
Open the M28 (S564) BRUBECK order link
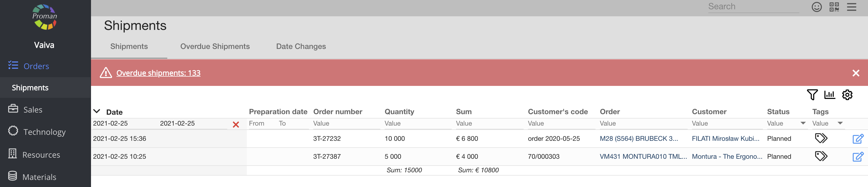[x=639, y=139]
